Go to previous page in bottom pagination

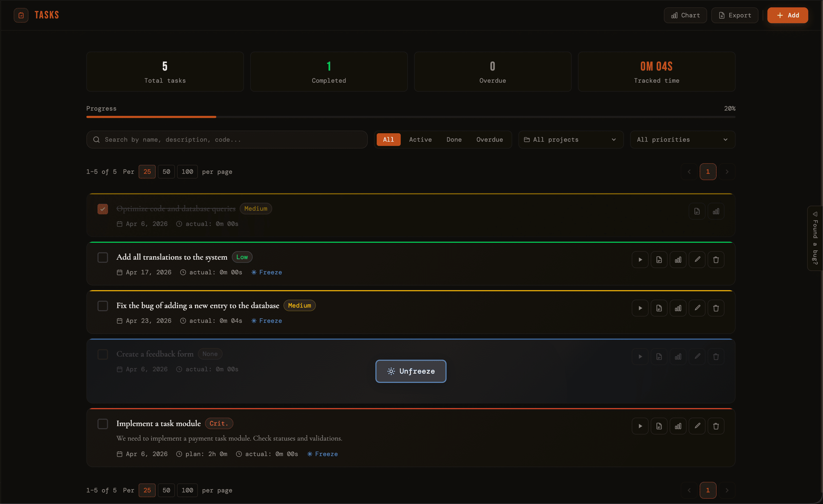coord(689,490)
